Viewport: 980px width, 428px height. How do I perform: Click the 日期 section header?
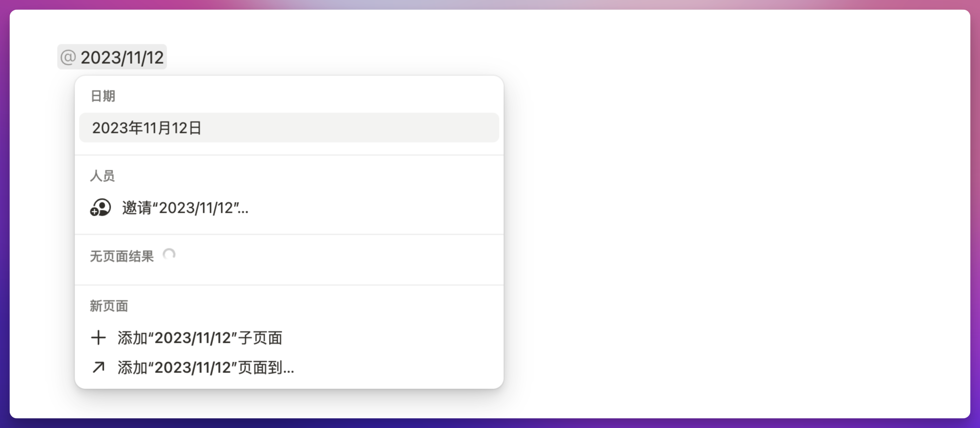click(103, 96)
